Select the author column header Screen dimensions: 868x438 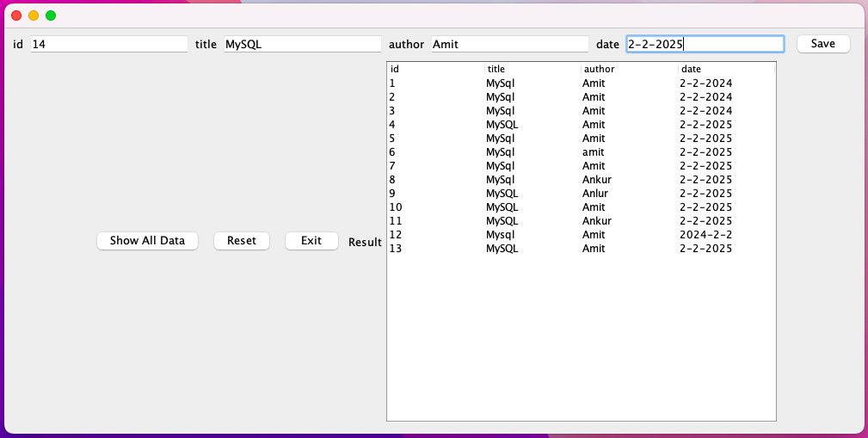coord(629,69)
